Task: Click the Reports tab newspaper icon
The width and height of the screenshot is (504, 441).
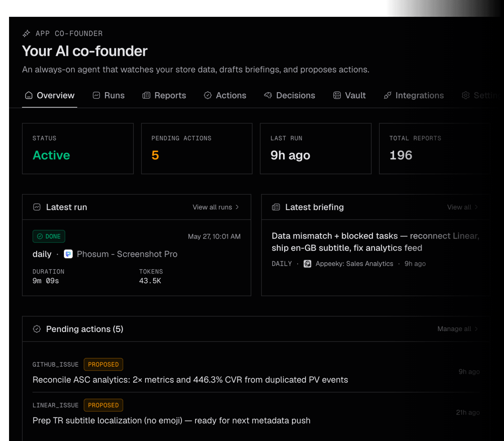Action: (146, 95)
